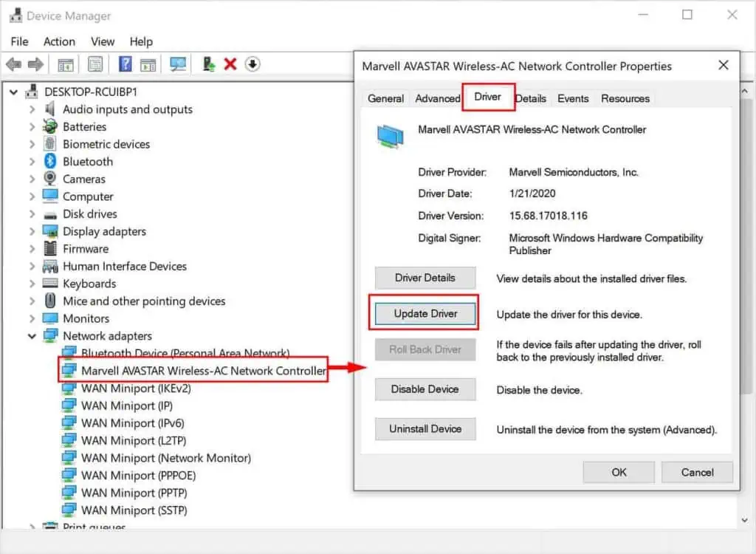This screenshot has height=554, width=756.
Task: Click the Forward navigation arrow in toolbar
Action: click(x=35, y=64)
